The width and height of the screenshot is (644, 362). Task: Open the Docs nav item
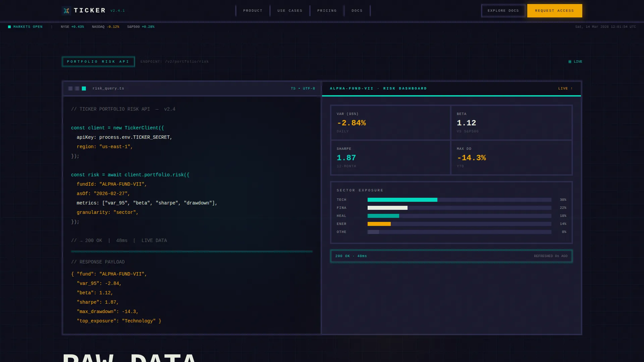point(357,11)
